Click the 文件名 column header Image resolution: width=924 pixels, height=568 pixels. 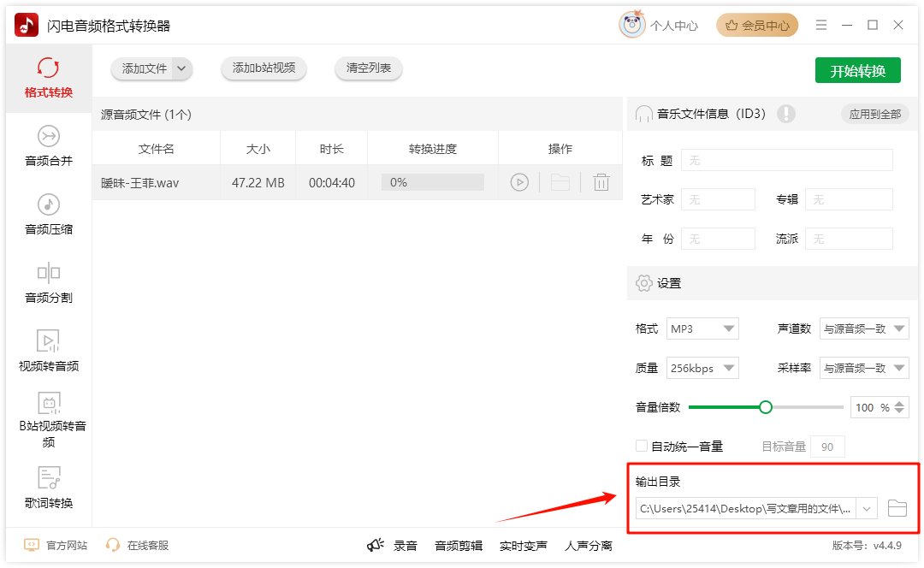157,149
